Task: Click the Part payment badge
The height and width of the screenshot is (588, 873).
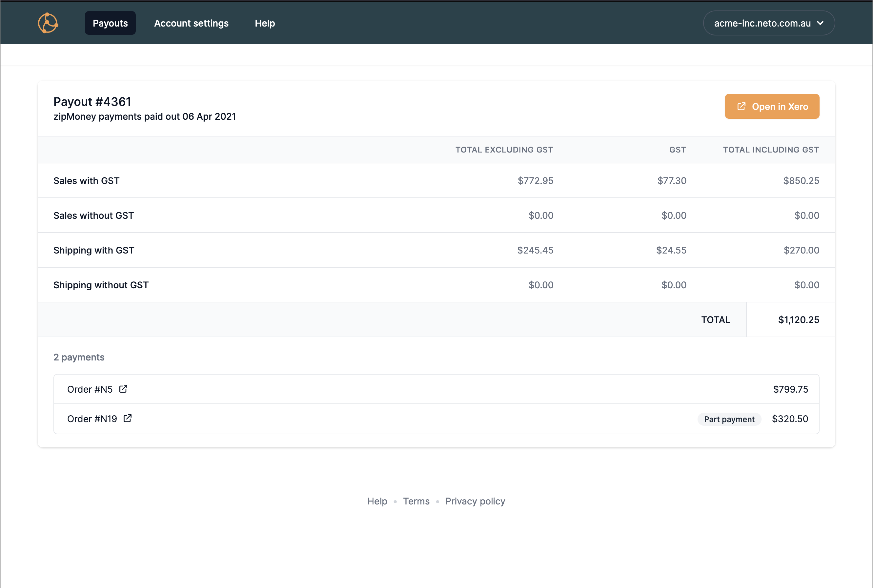Action: click(x=729, y=419)
